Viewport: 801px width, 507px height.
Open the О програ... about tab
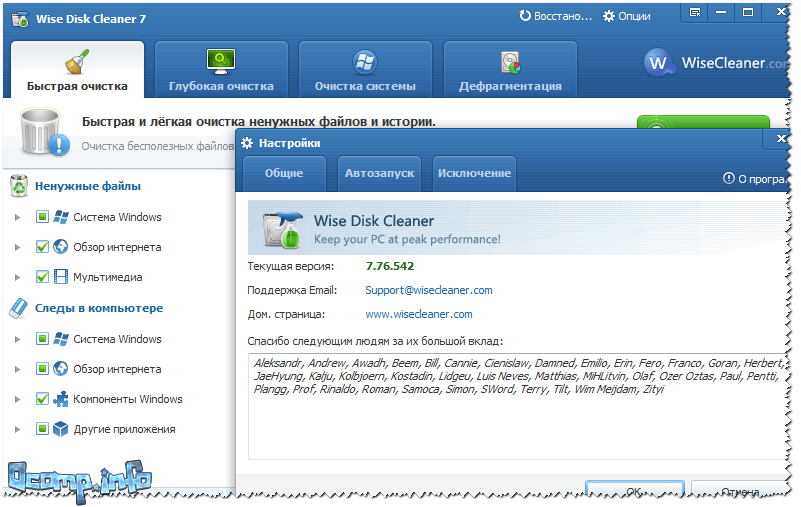756,179
